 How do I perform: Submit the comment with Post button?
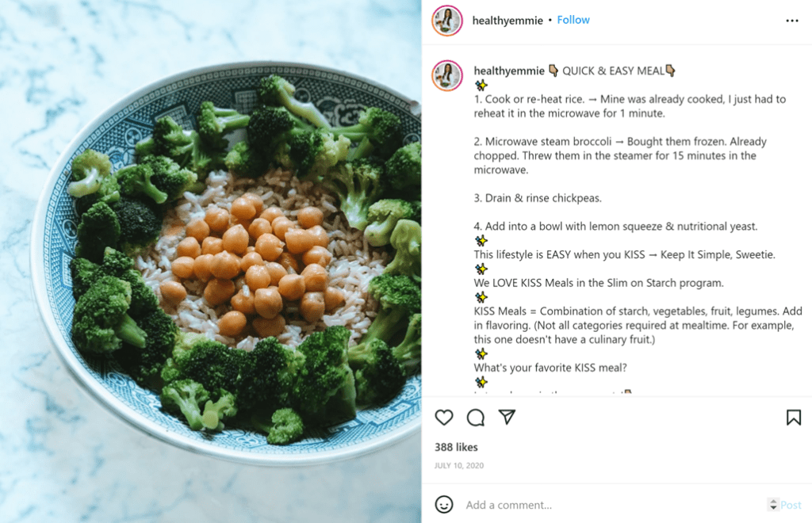(x=791, y=505)
